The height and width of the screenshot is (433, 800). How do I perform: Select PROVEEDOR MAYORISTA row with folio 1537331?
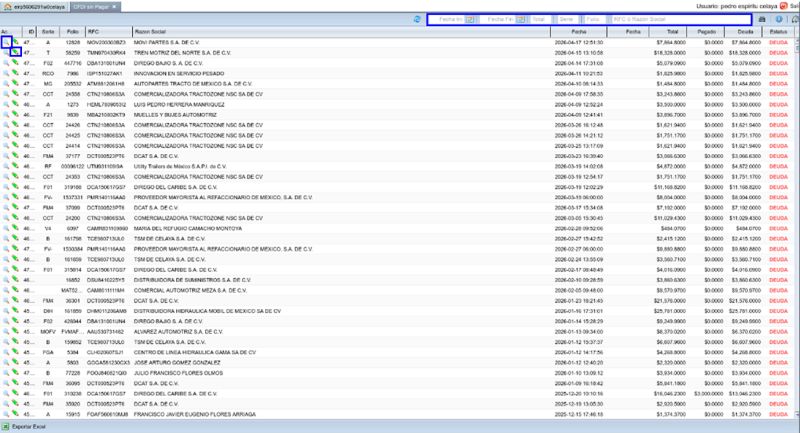(x=398, y=197)
